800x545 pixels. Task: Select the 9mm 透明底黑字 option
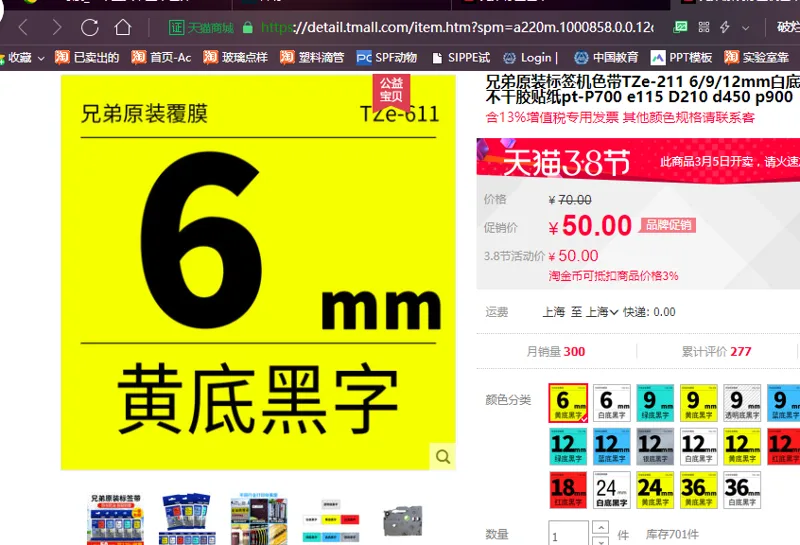pyautogui.click(x=742, y=403)
